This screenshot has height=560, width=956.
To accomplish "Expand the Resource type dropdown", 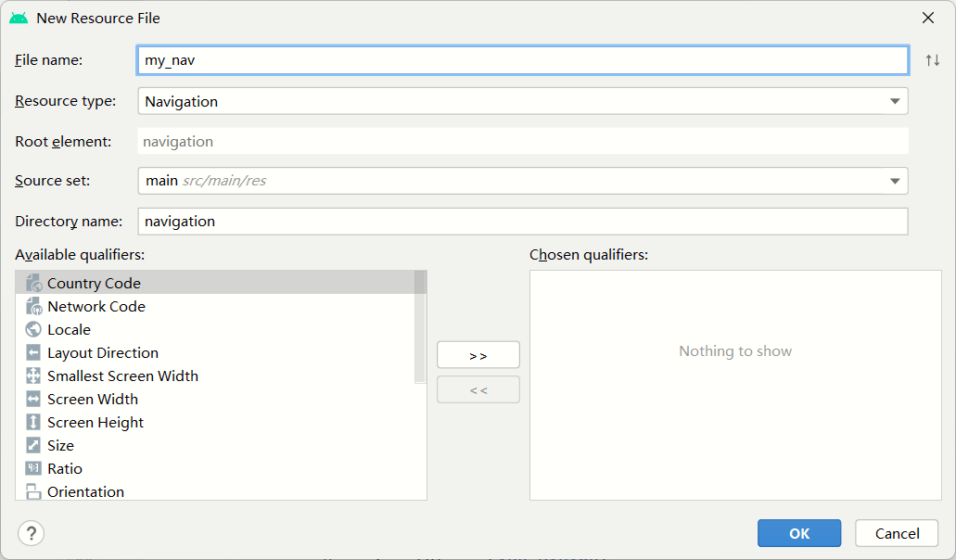I will [x=894, y=101].
